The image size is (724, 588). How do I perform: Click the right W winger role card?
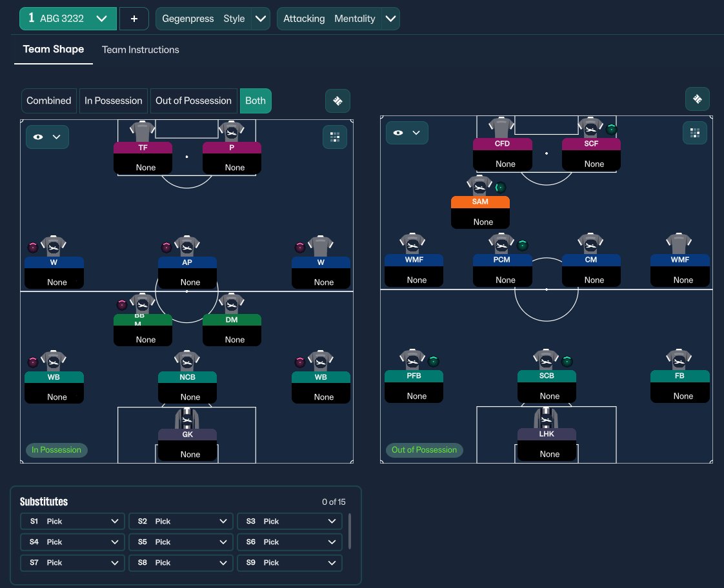click(321, 273)
